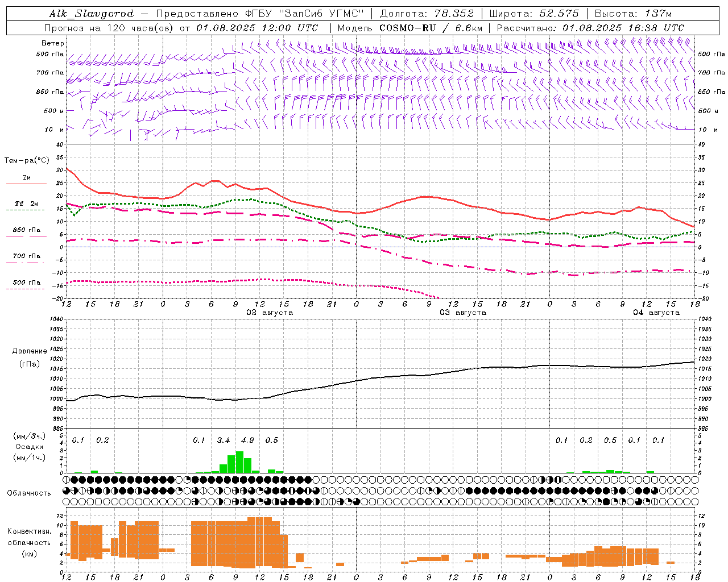Click the (гПа) unit under Давление
This screenshot has width=728, height=582.
point(30,364)
